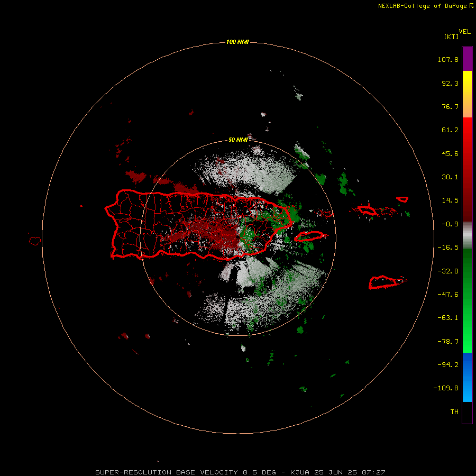Select the -47.6 scale value
The image size is (476, 476).
coord(448,295)
